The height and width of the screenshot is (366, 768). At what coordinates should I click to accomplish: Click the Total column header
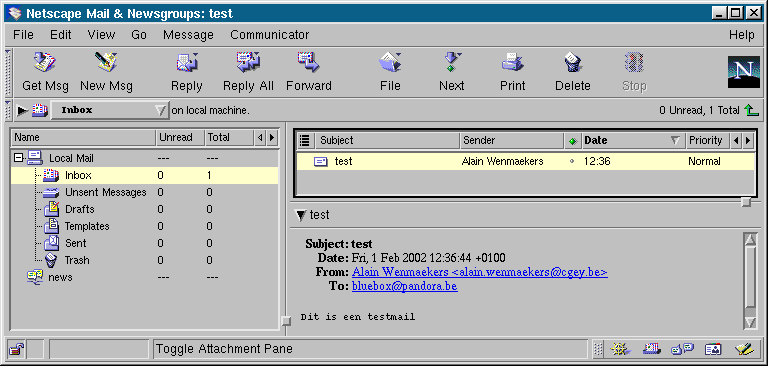(229, 138)
